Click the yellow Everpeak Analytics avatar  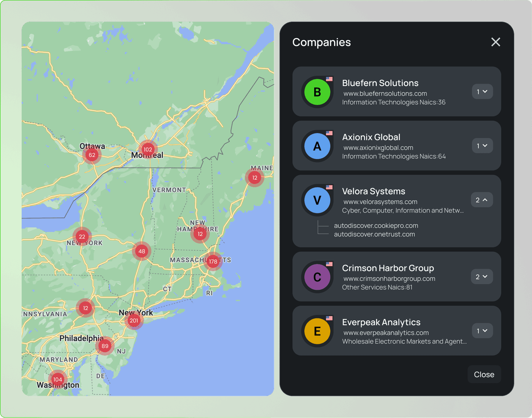coord(317,331)
